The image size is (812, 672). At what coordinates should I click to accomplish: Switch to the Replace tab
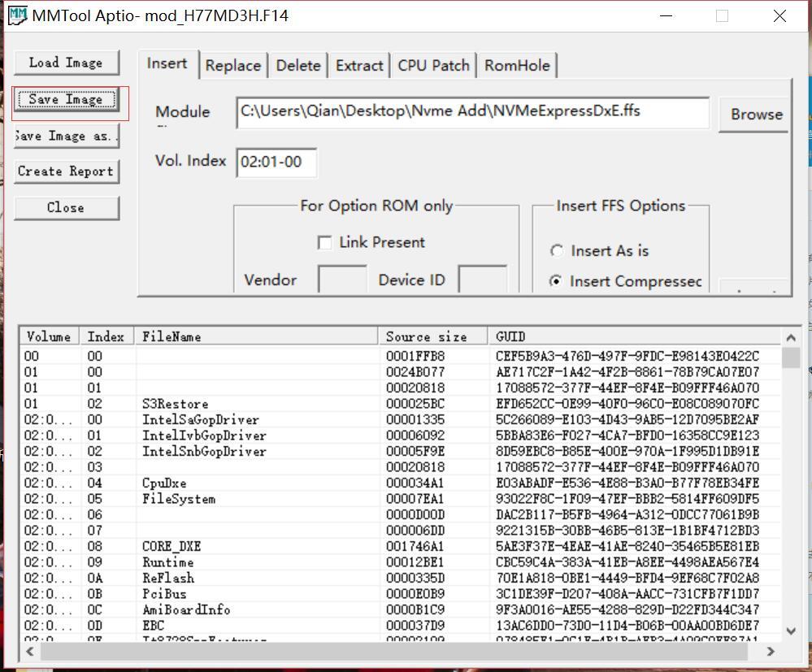click(233, 66)
